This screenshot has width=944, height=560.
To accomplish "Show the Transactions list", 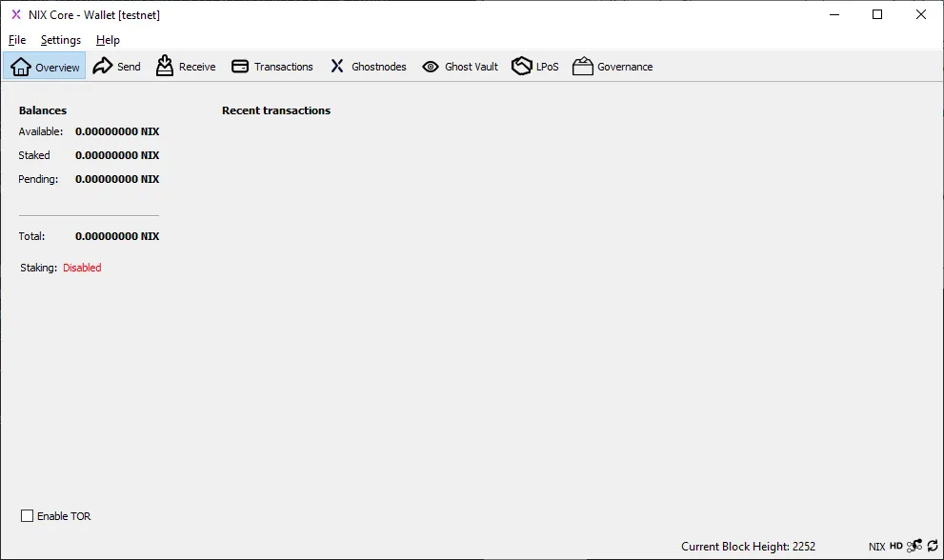I will [272, 67].
